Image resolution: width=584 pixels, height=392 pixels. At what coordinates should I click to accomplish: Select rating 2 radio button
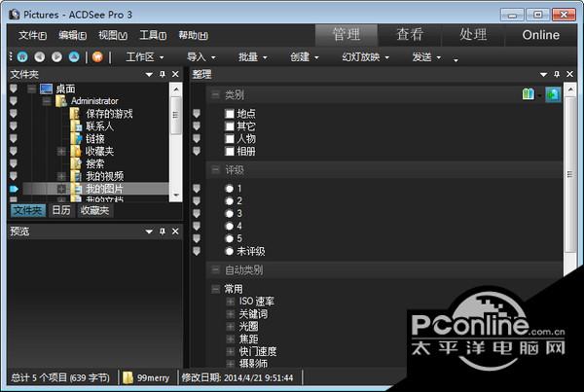point(230,201)
